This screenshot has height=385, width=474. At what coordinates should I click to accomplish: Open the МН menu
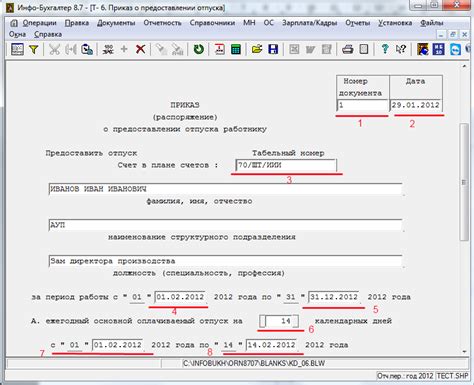point(249,23)
